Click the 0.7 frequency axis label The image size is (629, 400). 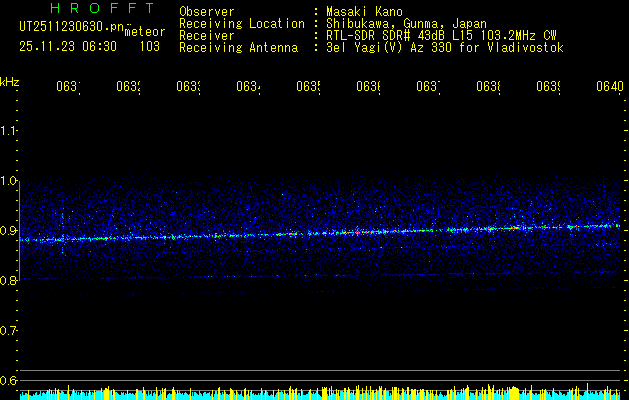click(x=8, y=330)
